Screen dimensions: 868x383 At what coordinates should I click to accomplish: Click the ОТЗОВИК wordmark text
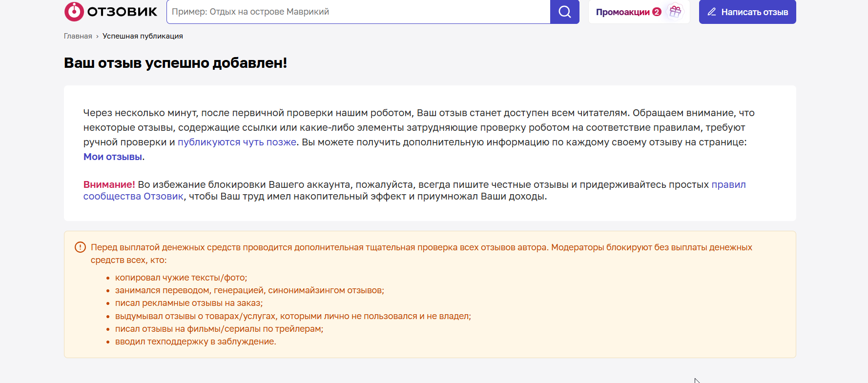(x=122, y=12)
